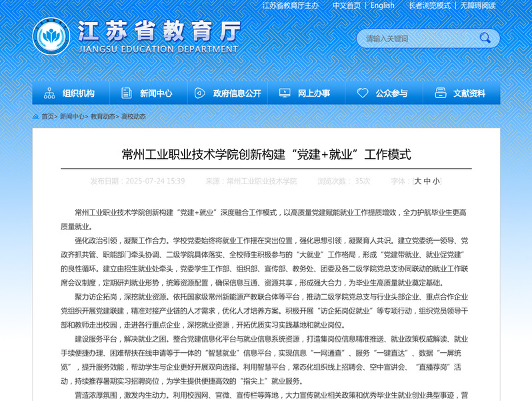Set font size to large (大)
The image size is (532, 401).
point(418,181)
